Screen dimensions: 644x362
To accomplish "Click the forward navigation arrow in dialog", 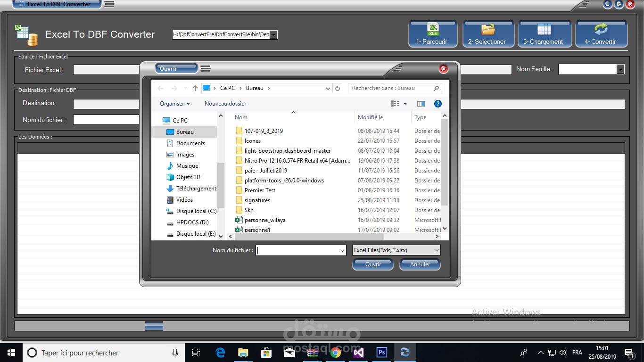I will [174, 88].
